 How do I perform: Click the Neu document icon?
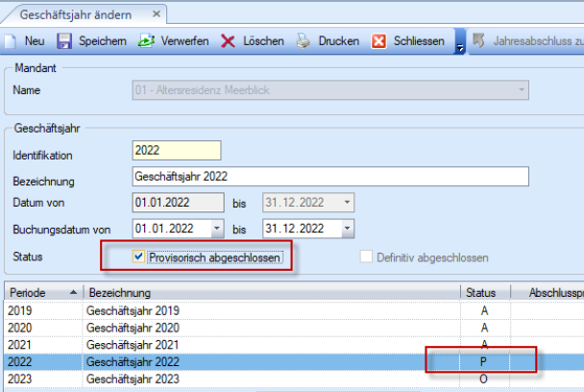[x=11, y=41]
